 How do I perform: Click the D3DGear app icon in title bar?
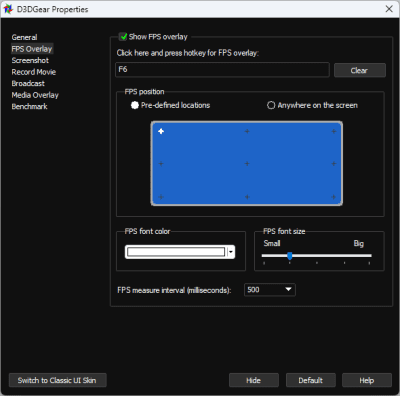pos(8,9)
